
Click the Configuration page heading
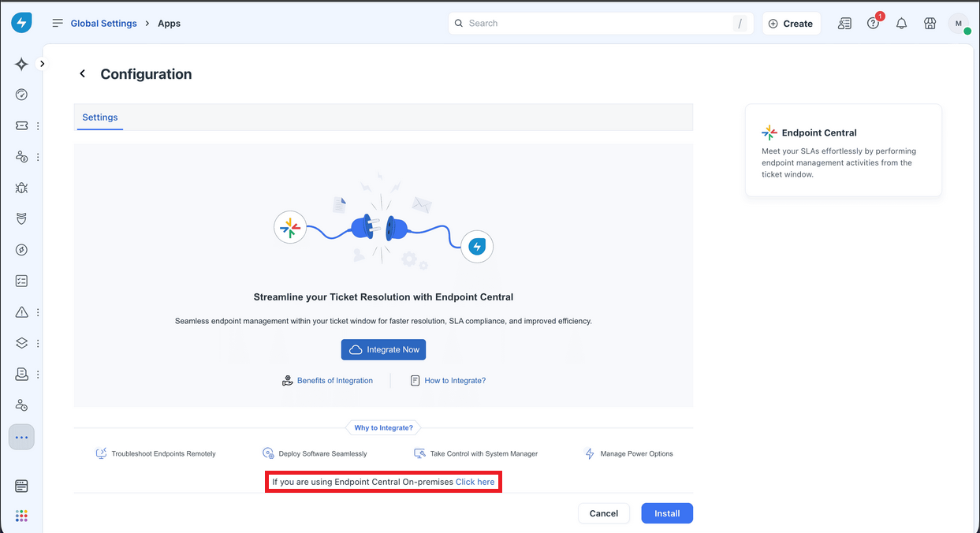coord(146,74)
